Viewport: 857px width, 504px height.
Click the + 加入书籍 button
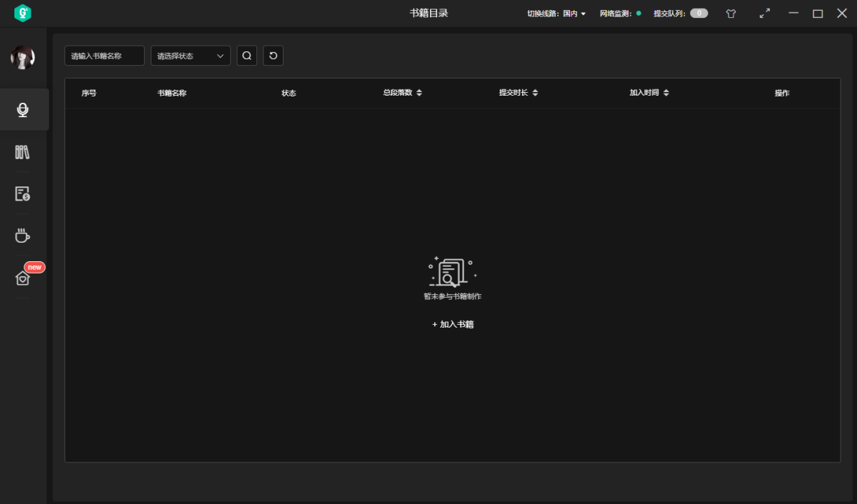click(453, 324)
